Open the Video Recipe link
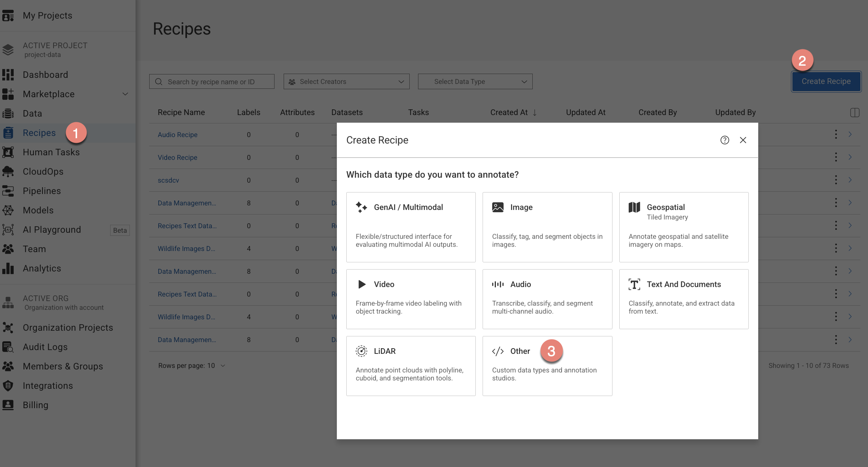Screen dimensions: 868x467 pyautogui.click(x=177, y=158)
